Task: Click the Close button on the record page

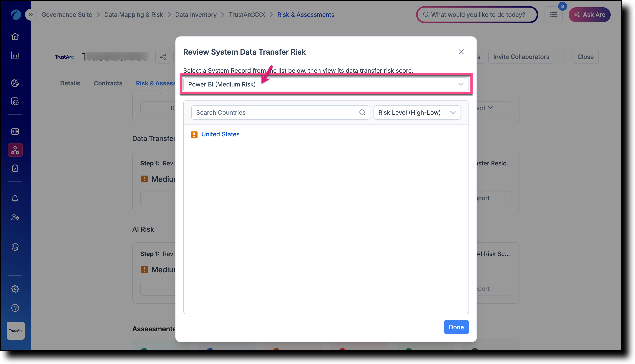Action: (585, 57)
